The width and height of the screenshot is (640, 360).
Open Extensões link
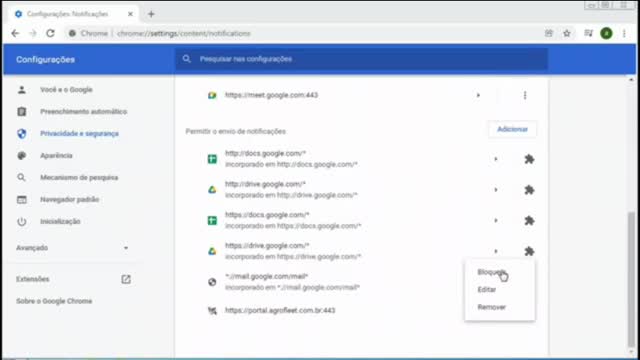click(x=33, y=279)
